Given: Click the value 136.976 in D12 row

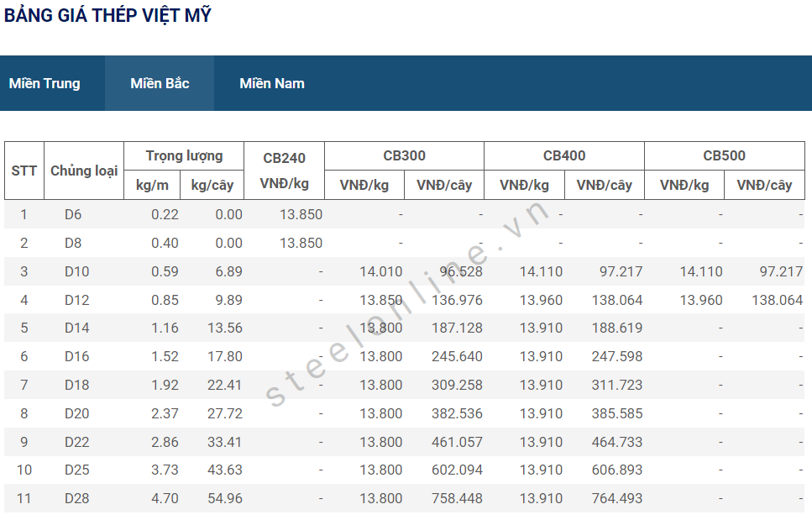Looking at the screenshot, I should click(458, 300).
